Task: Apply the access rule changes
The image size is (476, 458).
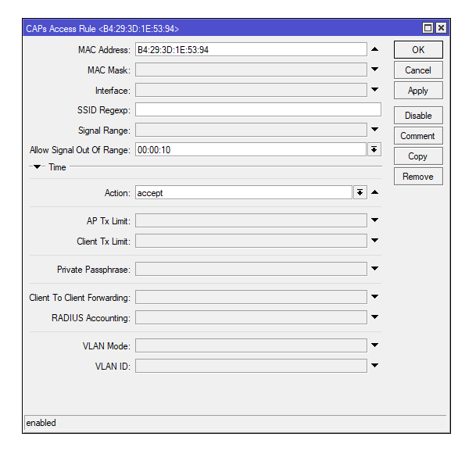Action: click(418, 91)
